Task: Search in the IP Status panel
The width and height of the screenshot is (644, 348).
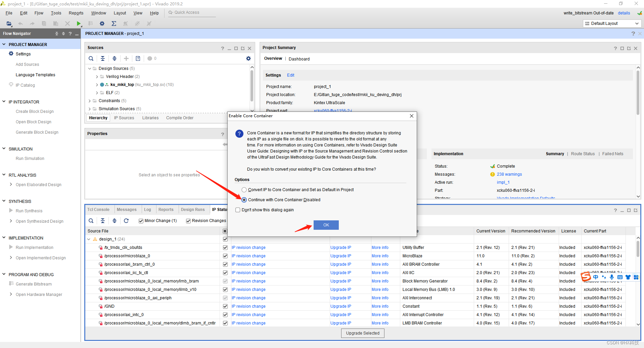Action: (x=91, y=221)
